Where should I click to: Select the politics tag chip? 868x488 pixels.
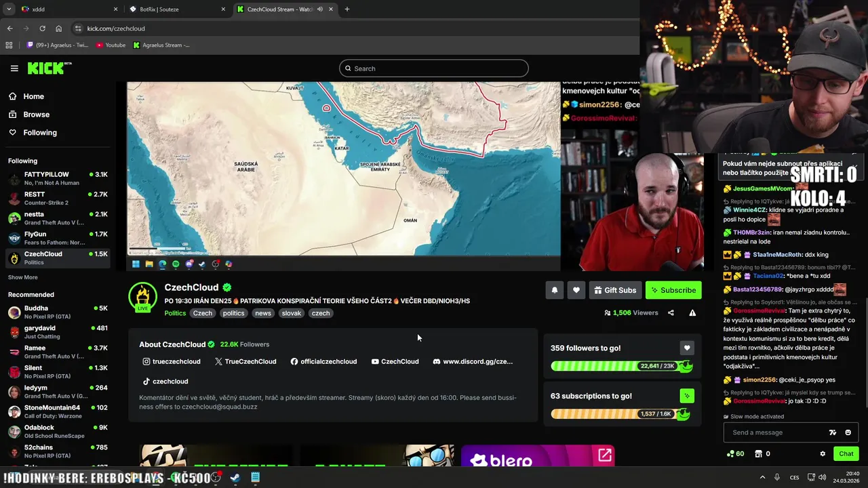tap(233, 313)
